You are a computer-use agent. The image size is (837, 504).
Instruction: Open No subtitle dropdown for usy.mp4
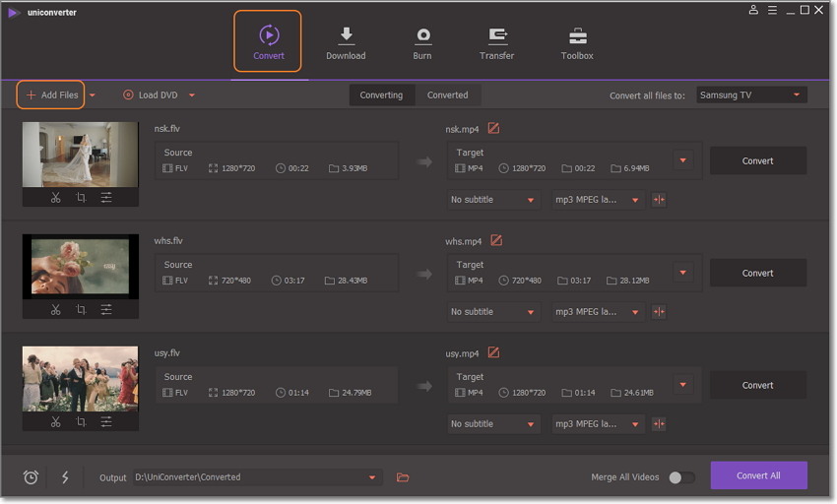tap(492, 424)
